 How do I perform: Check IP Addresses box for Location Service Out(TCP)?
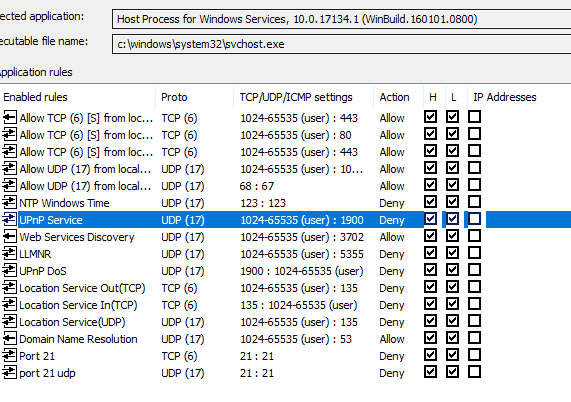474,287
